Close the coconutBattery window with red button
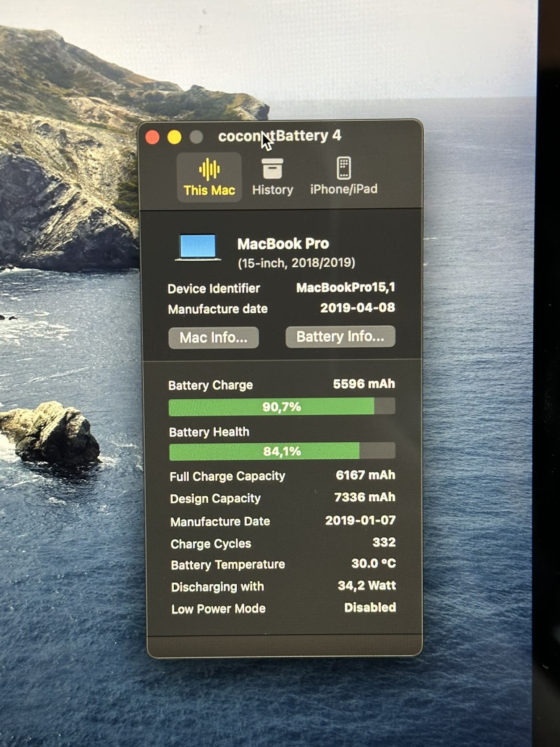This screenshot has height=747, width=560. click(152, 137)
